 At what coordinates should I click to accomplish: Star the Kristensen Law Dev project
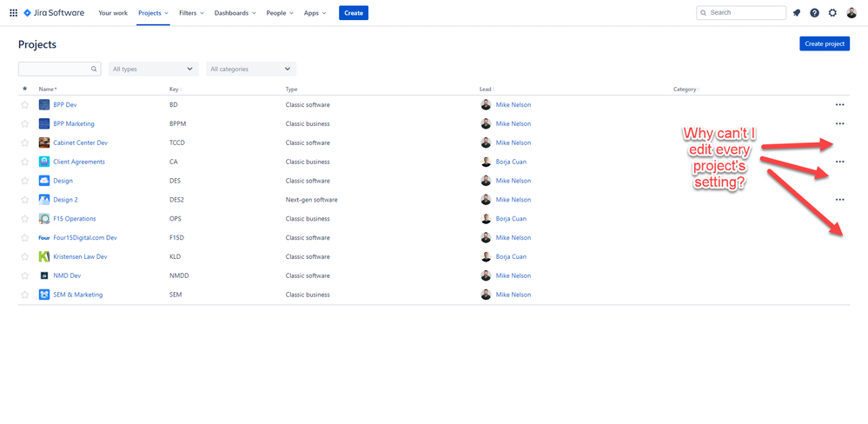[24, 256]
